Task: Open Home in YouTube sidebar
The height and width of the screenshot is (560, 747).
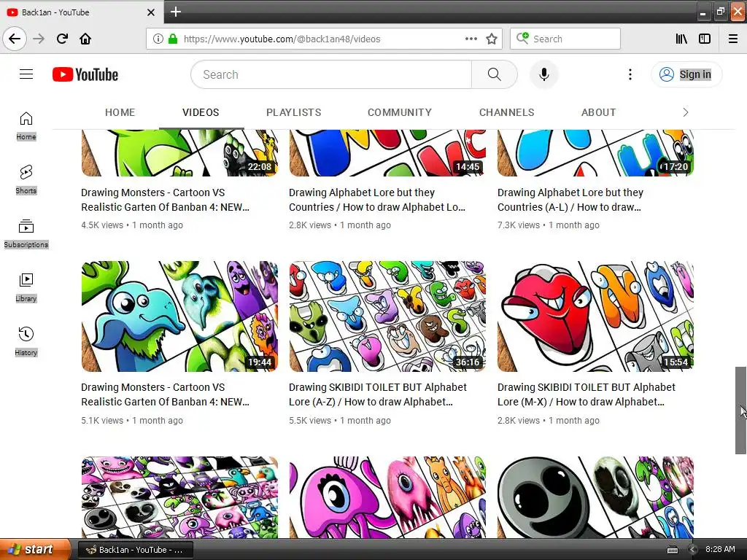Action: click(26, 125)
